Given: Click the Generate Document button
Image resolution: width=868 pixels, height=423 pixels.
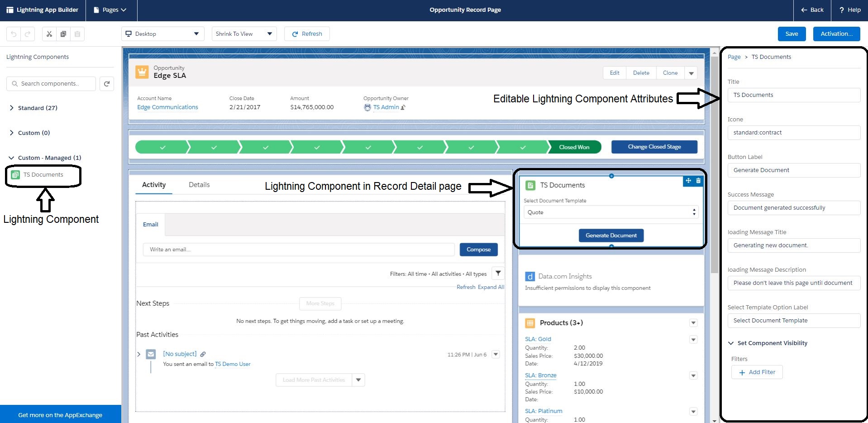Looking at the screenshot, I should pos(610,235).
